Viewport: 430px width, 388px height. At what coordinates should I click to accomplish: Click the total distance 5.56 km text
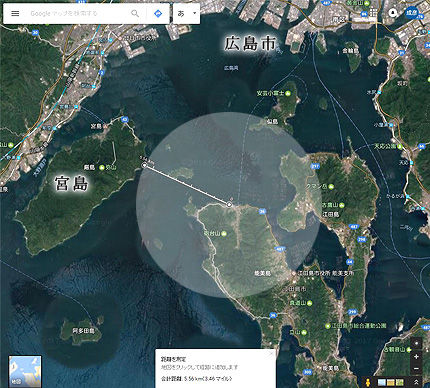click(x=197, y=379)
